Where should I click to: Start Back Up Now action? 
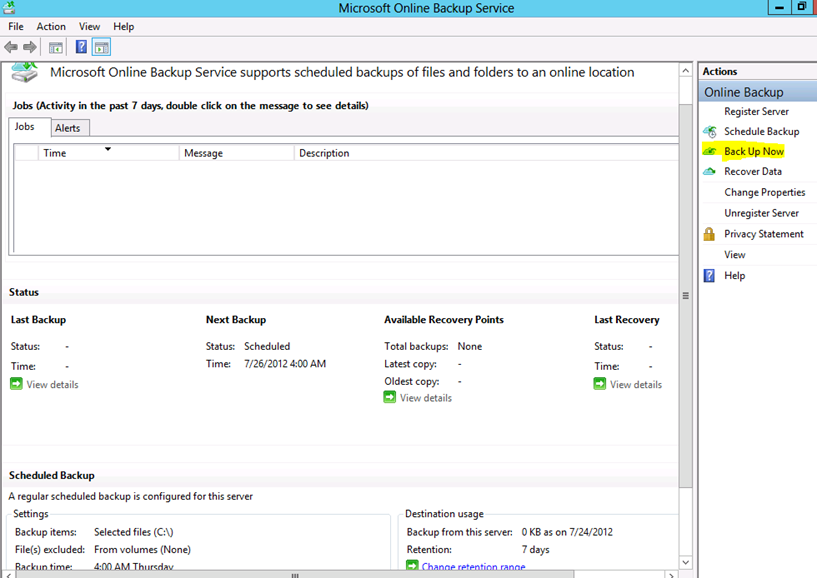(753, 152)
